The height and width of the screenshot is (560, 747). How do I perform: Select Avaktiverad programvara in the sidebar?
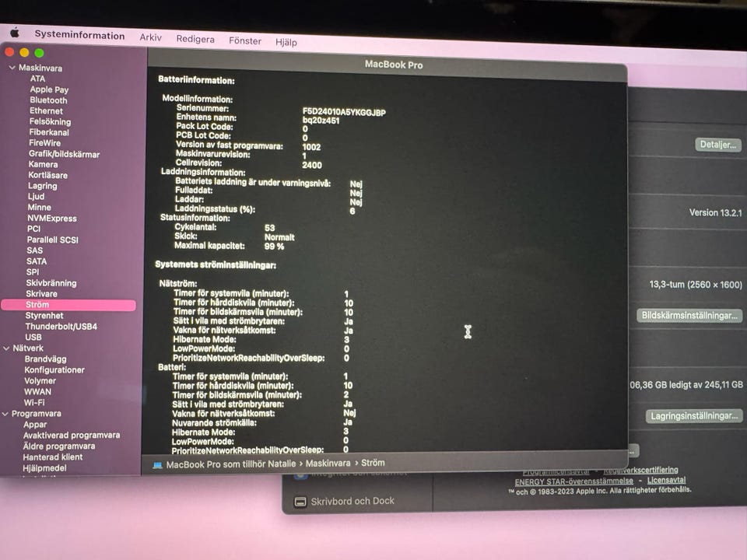coord(72,436)
